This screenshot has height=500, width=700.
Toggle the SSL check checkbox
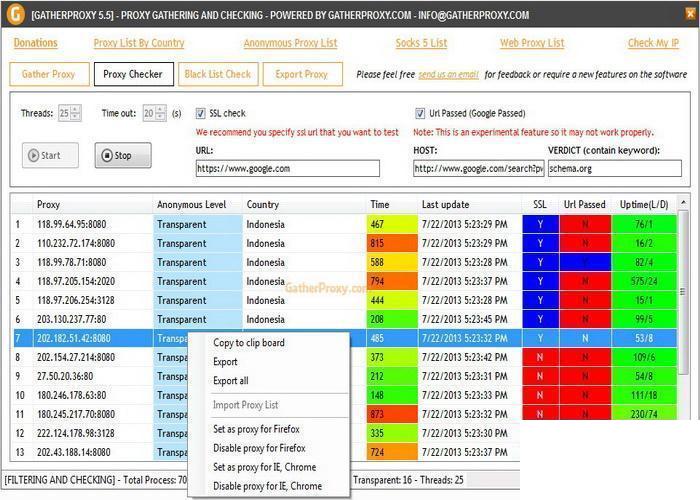201,113
